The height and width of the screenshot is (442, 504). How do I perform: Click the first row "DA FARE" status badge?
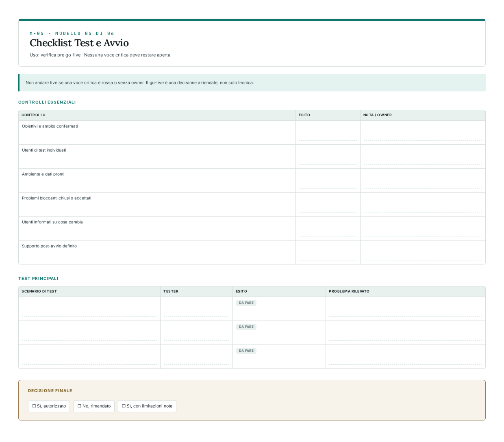coord(246,303)
